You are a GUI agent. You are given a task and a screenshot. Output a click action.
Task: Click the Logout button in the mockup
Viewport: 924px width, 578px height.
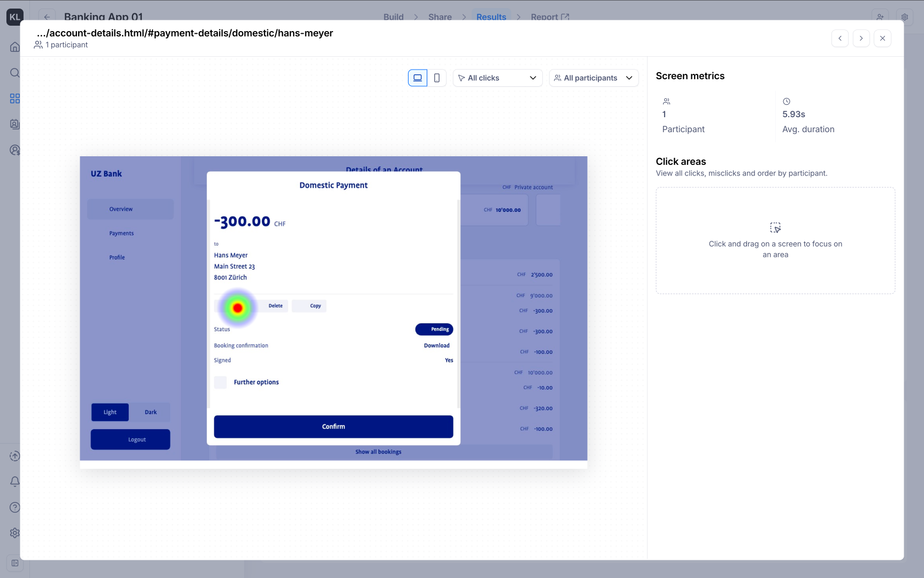130,439
